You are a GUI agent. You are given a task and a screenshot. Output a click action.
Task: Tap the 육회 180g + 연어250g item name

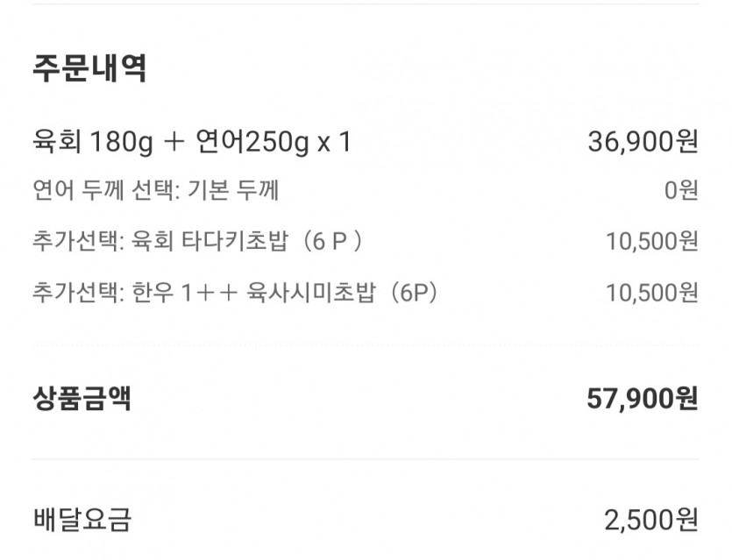(171, 142)
